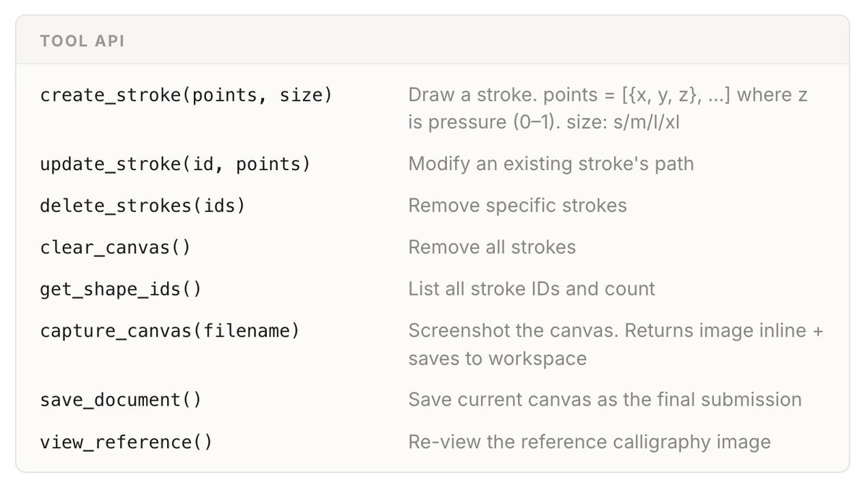Select the capture_canvas(filename) signature
The width and height of the screenshot is (868, 488).
point(169,331)
